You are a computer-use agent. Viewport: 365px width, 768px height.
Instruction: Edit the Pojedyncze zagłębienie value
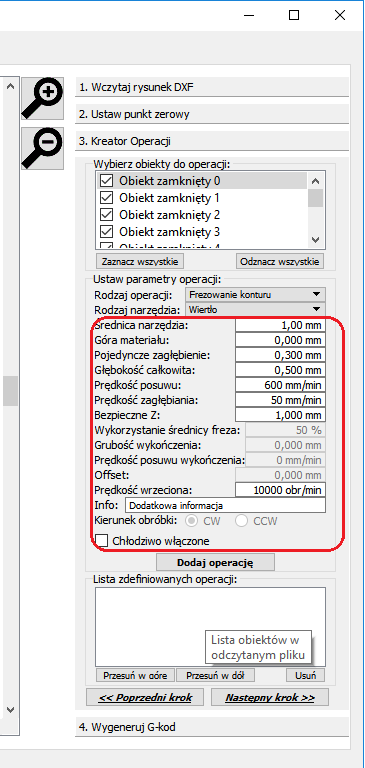point(280,355)
